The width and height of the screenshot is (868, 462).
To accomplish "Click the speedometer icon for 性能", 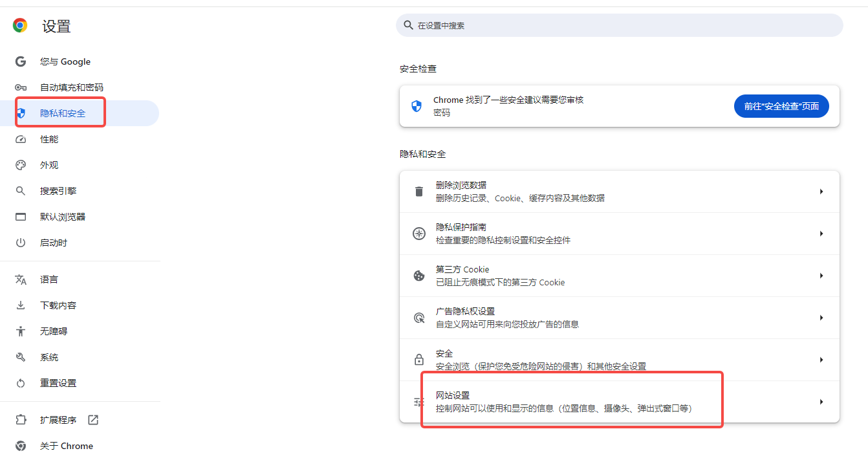I will coord(21,139).
